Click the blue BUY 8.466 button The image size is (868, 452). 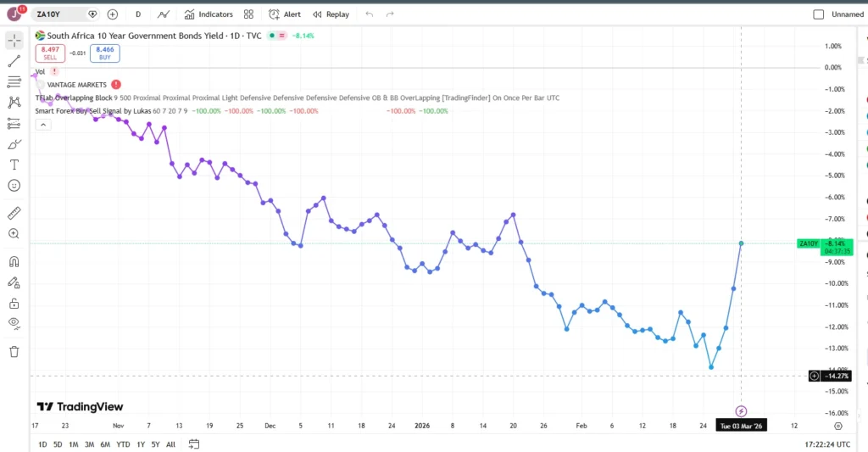[x=104, y=53]
